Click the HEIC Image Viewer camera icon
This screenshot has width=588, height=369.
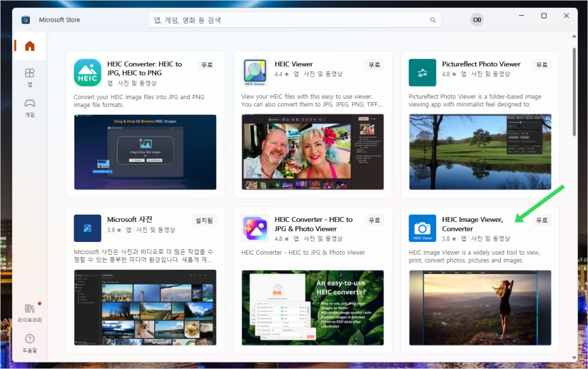[x=422, y=228]
